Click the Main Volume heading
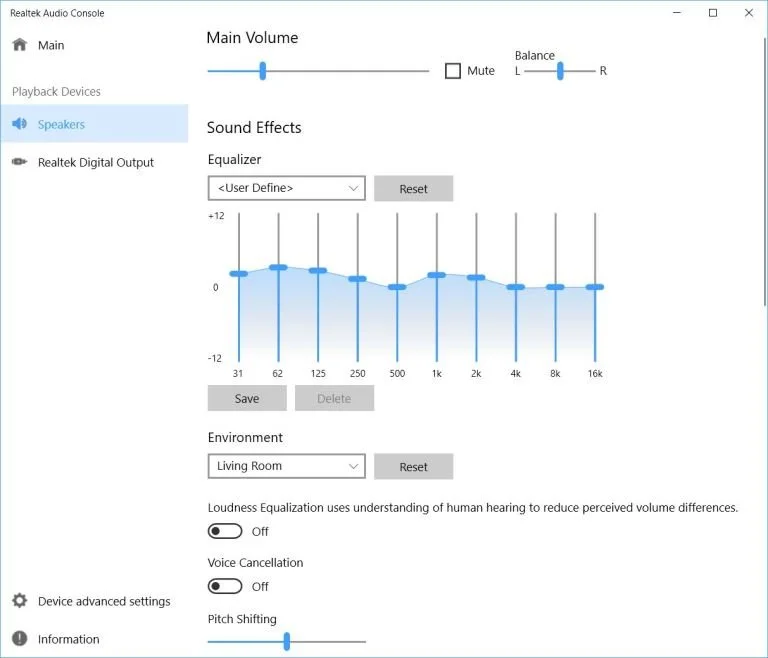 (x=252, y=38)
